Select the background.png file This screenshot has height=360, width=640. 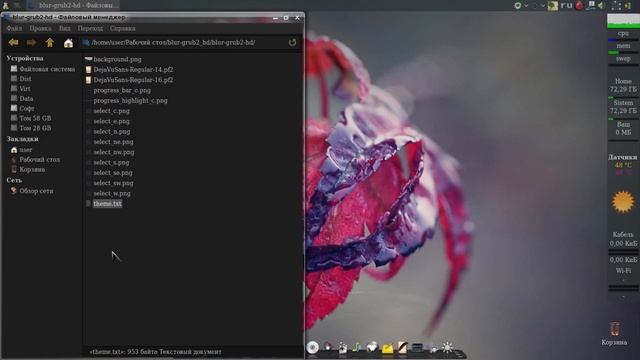117,59
